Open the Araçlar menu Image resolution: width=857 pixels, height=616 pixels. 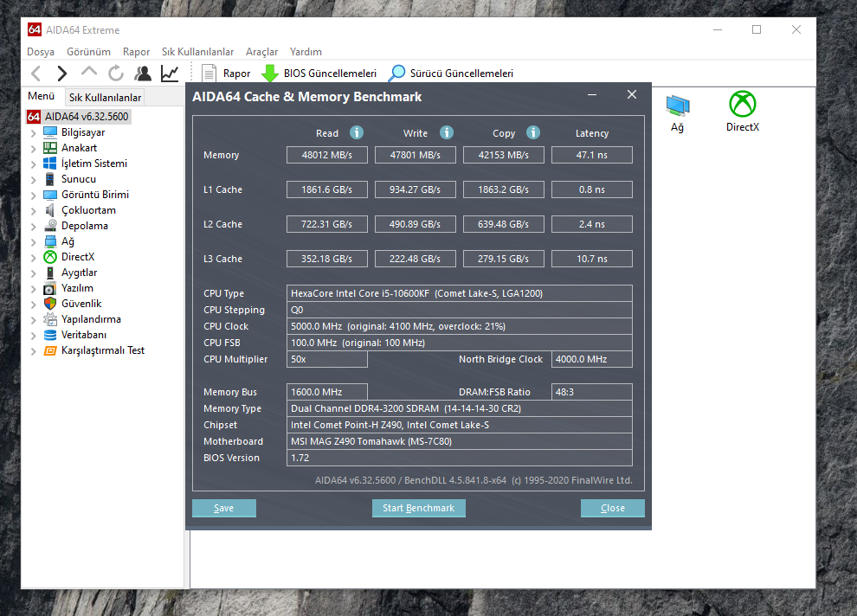tap(261, 52)
